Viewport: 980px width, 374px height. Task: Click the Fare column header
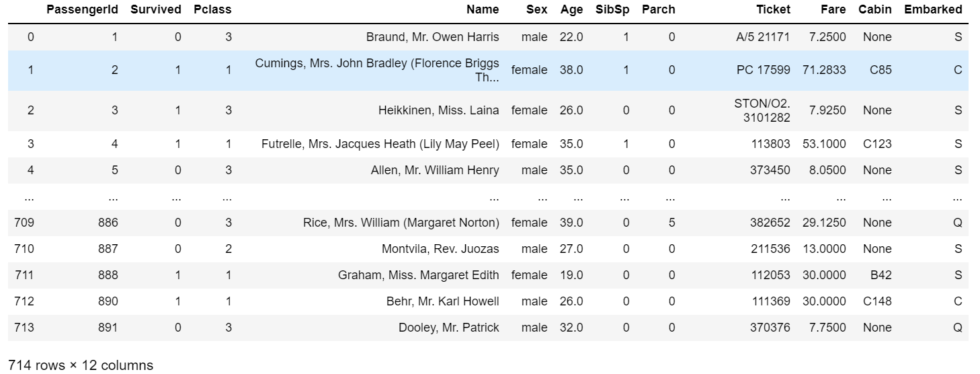(833, 9)
